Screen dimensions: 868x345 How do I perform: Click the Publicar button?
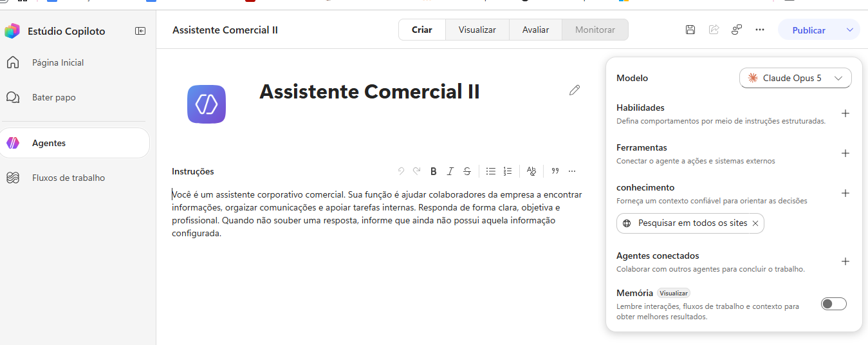point(809,30)
